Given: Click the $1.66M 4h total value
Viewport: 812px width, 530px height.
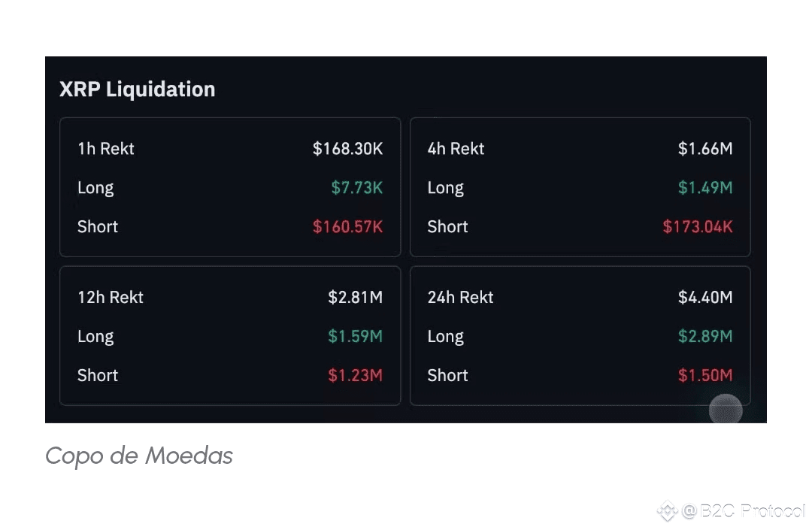Looking at the screenshot, I should tap(704, 149).
